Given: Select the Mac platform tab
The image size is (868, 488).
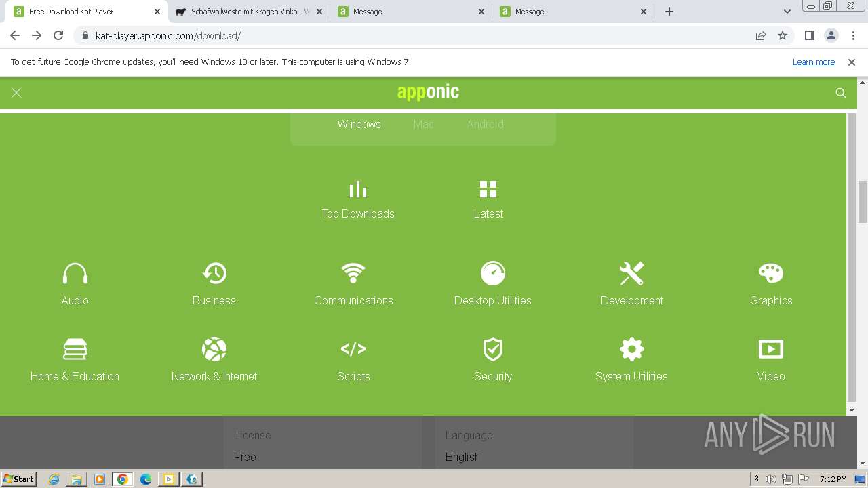Looking at the screenshot, I should [424, 124].
